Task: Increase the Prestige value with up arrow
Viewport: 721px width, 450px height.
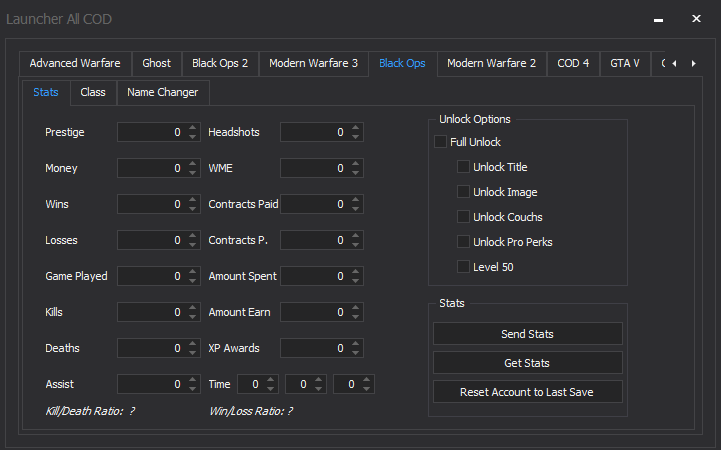Action: coord(193,127)
